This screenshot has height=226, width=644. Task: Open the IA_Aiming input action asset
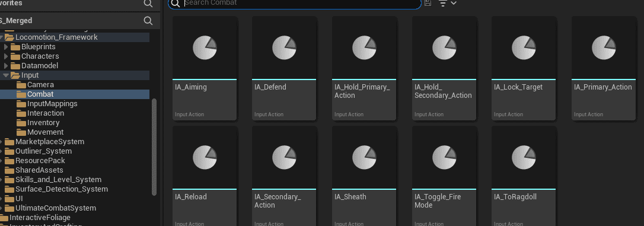[205, 68]
